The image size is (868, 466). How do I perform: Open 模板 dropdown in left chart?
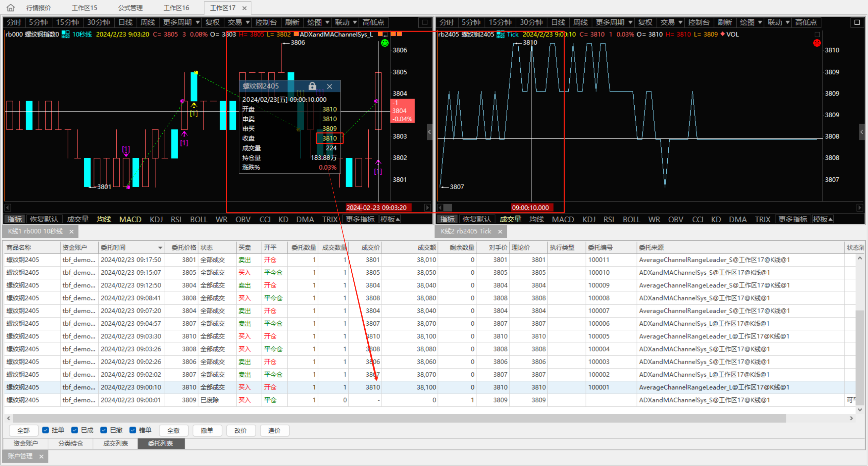(x=390, y=219)
